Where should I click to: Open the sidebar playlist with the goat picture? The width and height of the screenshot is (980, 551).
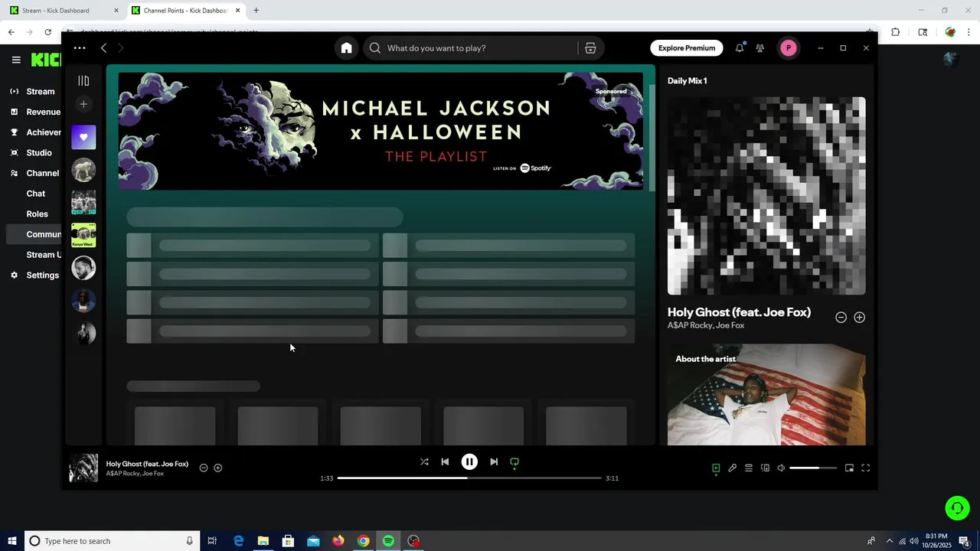pos(83,170)
